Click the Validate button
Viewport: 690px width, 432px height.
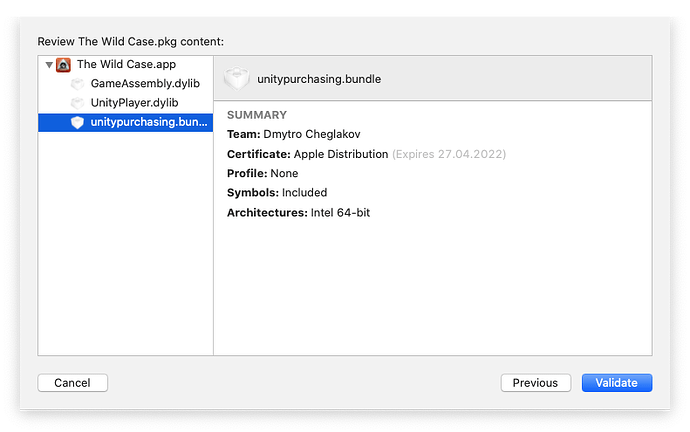point(617,382)
